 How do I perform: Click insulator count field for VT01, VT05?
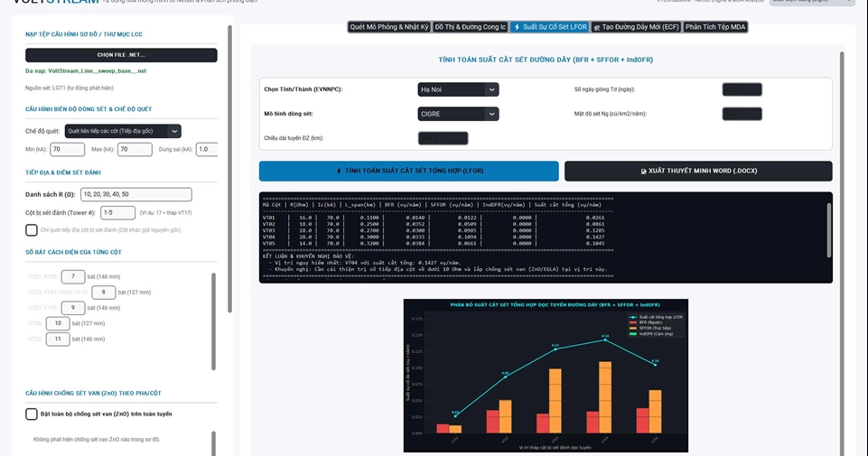click(73, 276)
